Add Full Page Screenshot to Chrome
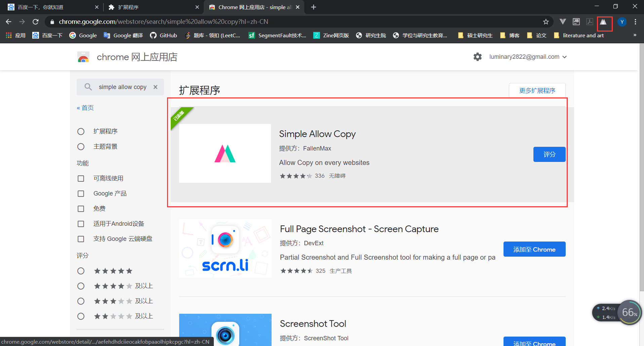The height and width of the screenshot is (346, 644). tap(534, 249)
